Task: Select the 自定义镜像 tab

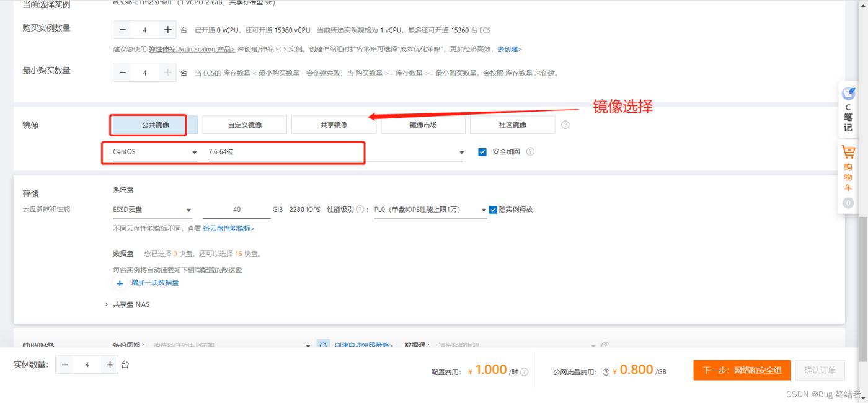Action: point(244,125)
